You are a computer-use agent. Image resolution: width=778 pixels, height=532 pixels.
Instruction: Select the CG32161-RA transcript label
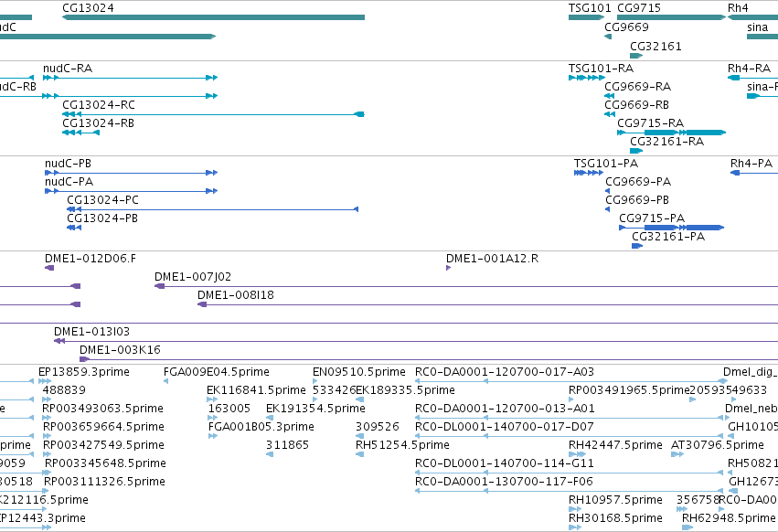(x=666, y=142)
